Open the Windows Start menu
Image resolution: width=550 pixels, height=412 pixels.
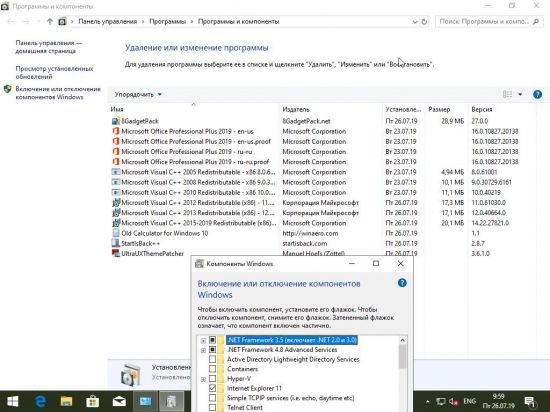pos(13,401)
